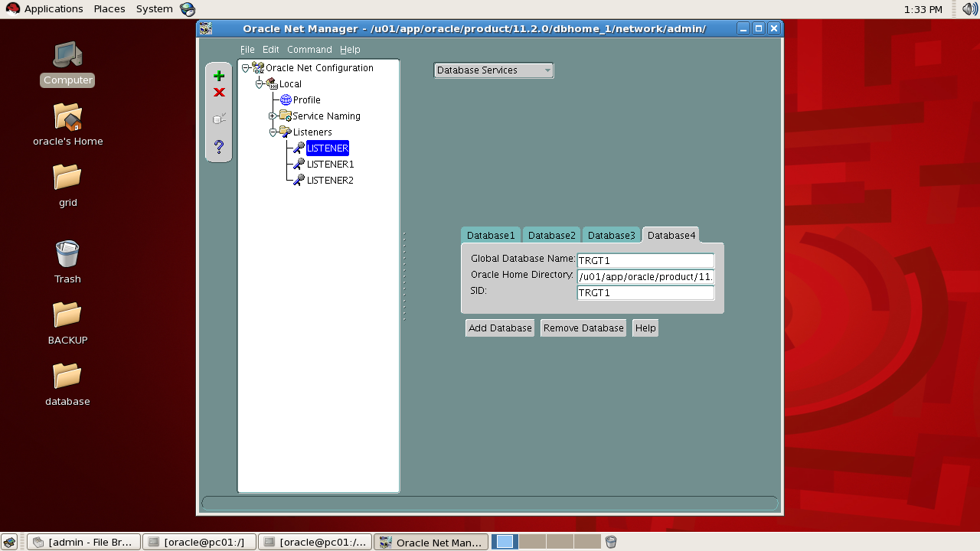Open the Help menu
The image size is (980, 551).
click(350, 49)
